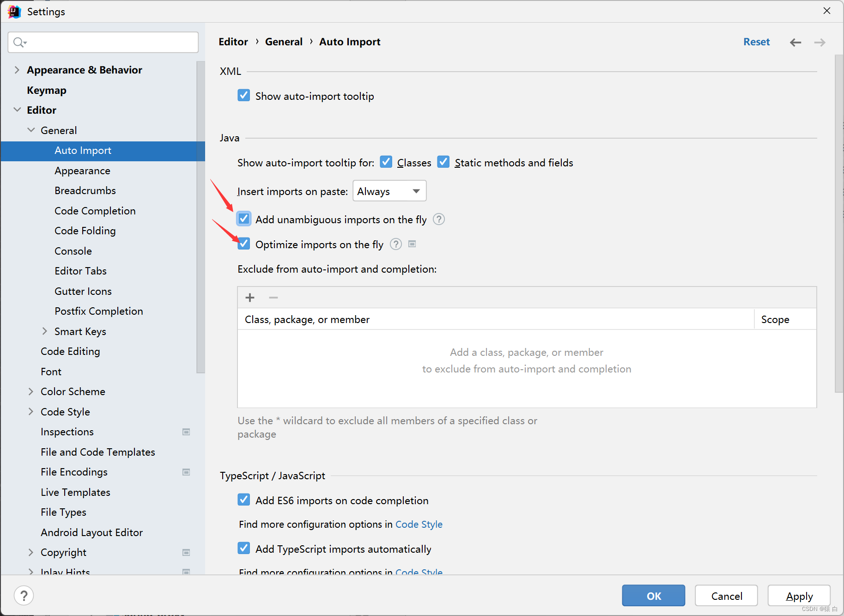Image resolution: width=844 pixels, height=616 pixels.
Task: Toggle XML Show auto-import tooltip
Action: pos(244,96)
